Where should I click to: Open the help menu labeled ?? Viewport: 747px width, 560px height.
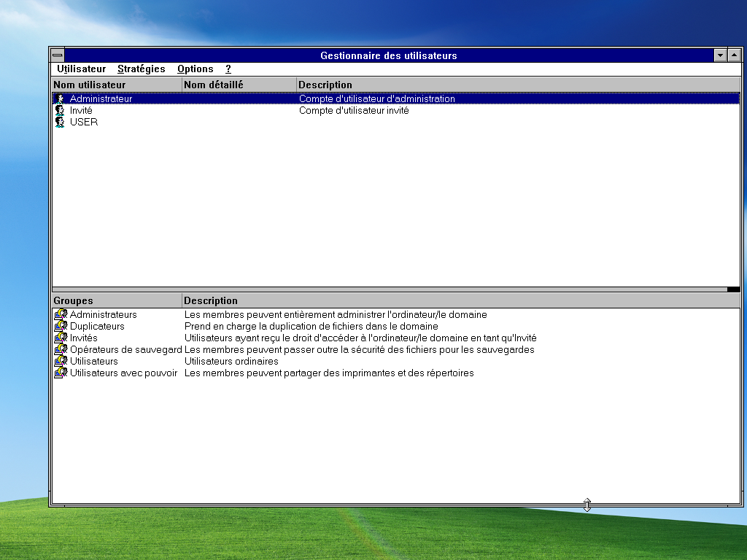(228, 69)
